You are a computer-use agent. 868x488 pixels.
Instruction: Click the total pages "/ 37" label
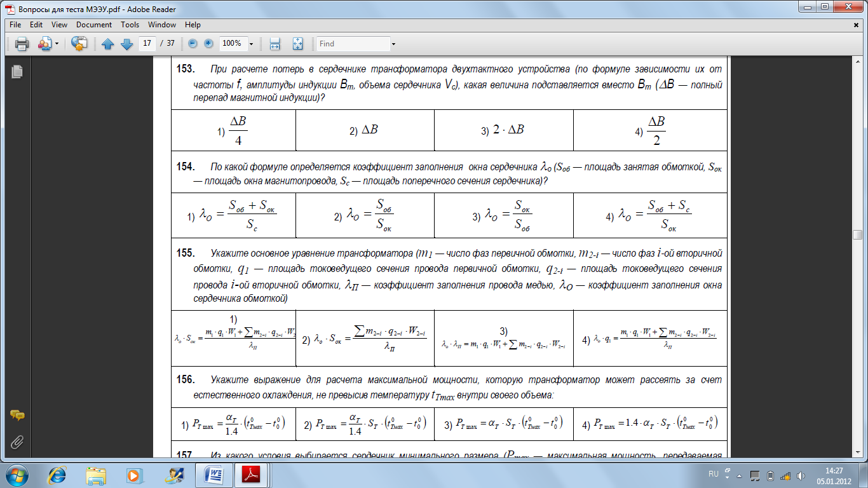pyautogui.click(x=168, y=44)
